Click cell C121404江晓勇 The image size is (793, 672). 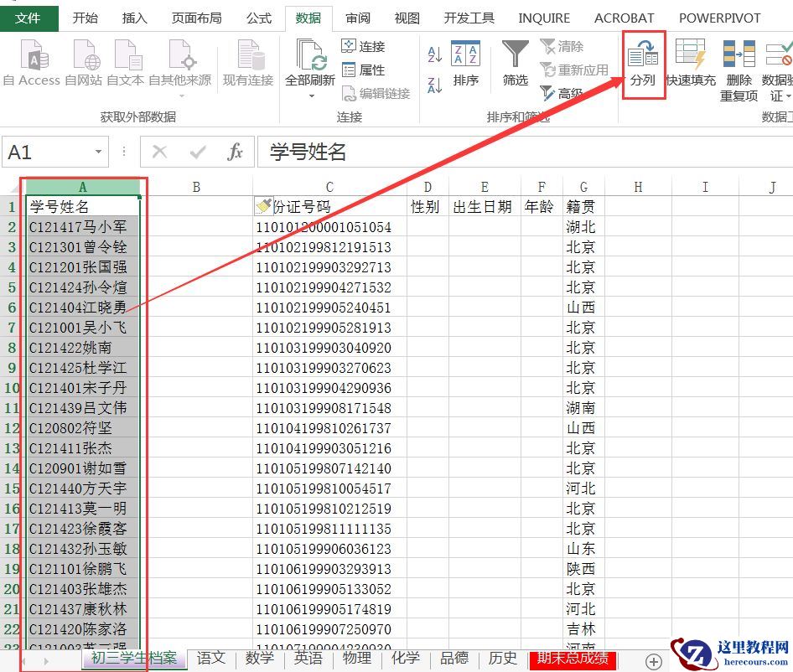82,308
